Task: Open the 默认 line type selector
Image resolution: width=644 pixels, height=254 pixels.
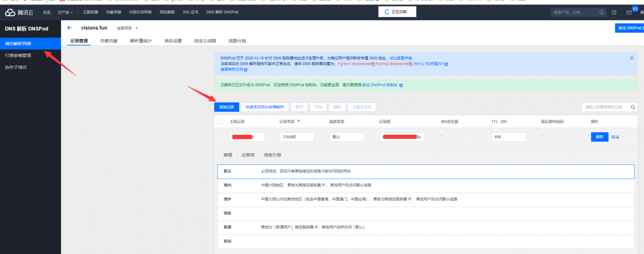Action: (347, 137)
